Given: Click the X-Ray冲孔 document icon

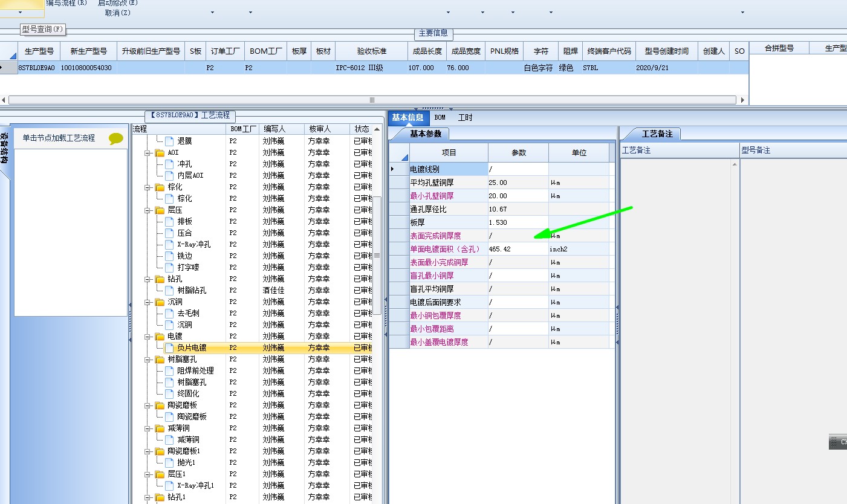Looking at the screenshot, I should pos(169,244).
